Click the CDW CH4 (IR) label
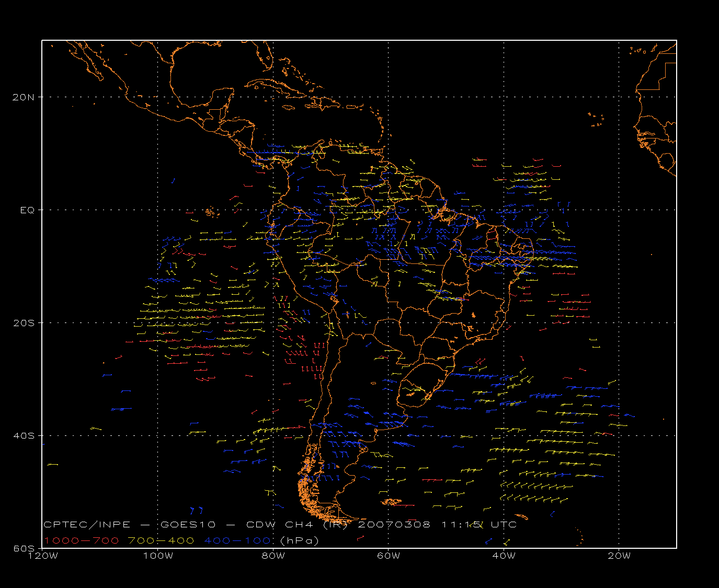This screenshot has height=588, width=719. pyautogui.click(x=296, y=525)
